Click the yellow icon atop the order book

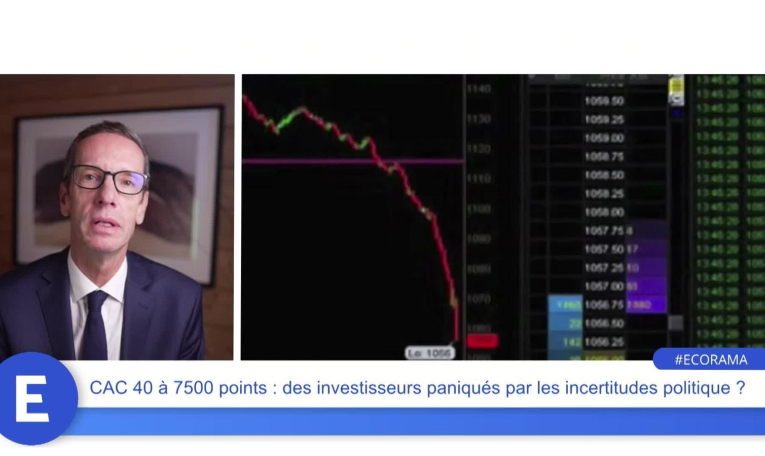[x=676, y=88]
